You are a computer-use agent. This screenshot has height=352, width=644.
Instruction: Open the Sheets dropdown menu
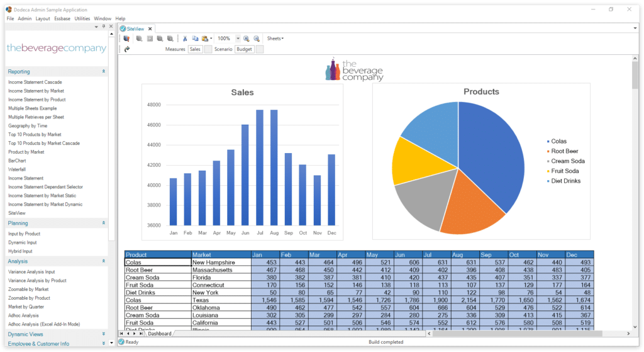tap(275, 38)
